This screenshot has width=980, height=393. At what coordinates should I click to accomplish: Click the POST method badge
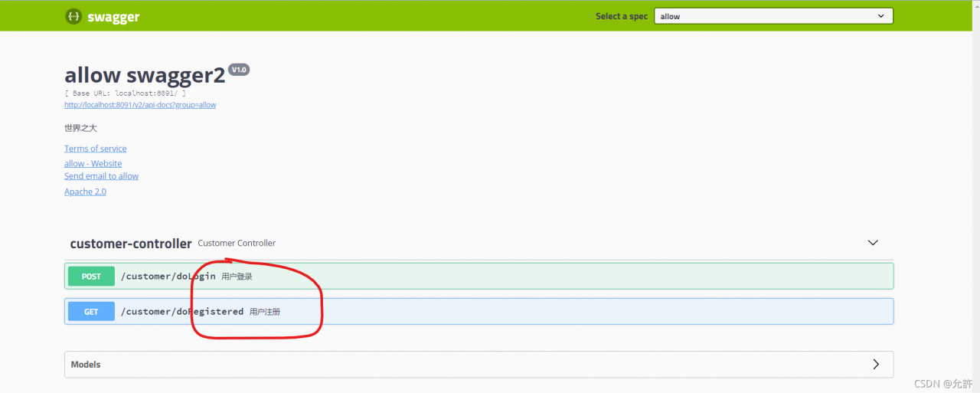(91, 277)
